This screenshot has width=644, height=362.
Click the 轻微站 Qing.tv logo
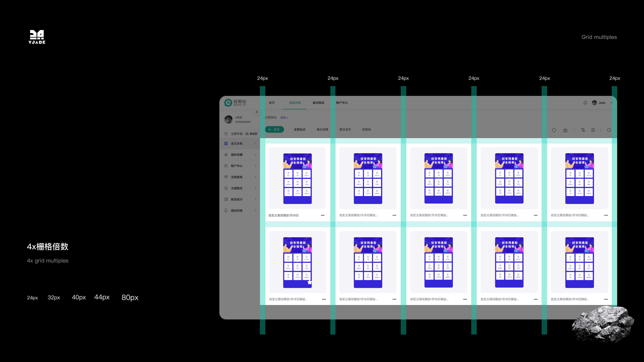coord(235,103)
